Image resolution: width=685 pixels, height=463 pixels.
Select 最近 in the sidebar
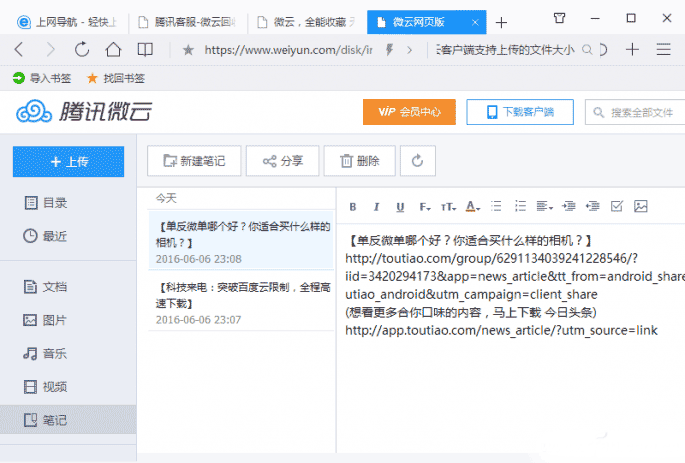[x=46, y=236]
